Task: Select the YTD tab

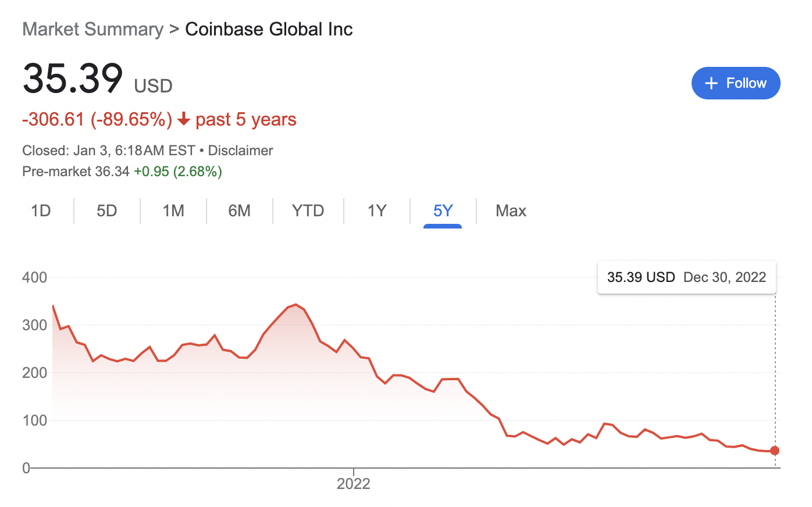Action: (308, 210)
